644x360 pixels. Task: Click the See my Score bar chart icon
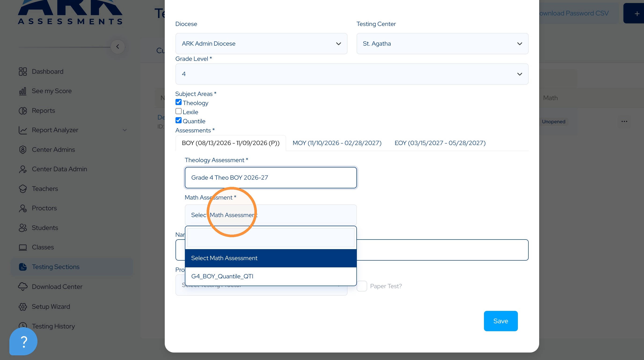click(23, 91)
